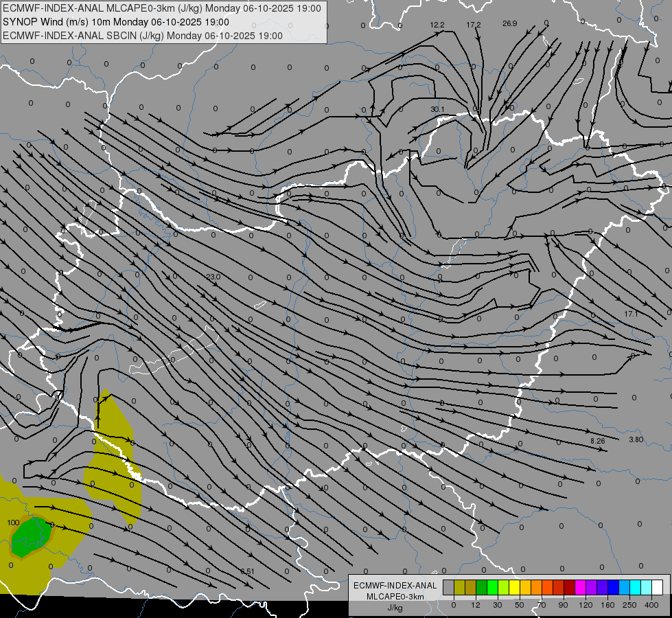Click the 26.9 value on the map
Image resolution: width=672 pixels, height=618 pixels.
tap(509, 23)
